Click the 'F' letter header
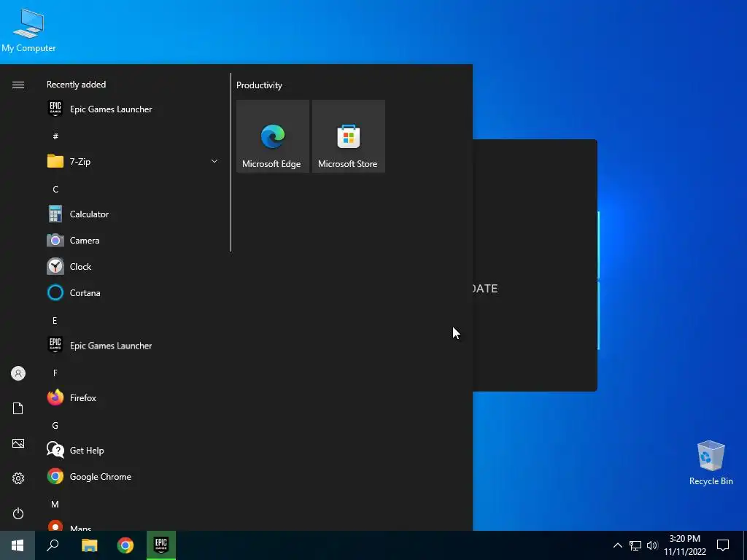 [55, 373]
